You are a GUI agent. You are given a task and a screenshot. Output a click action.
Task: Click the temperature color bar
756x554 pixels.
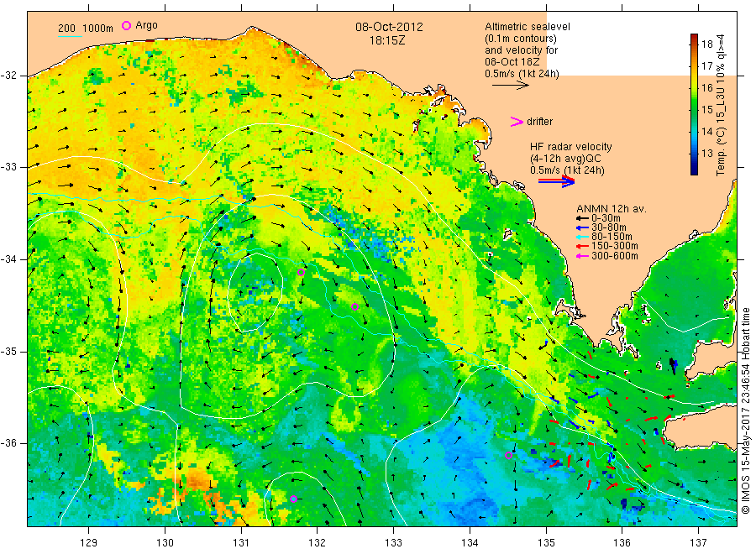point(694,104)
